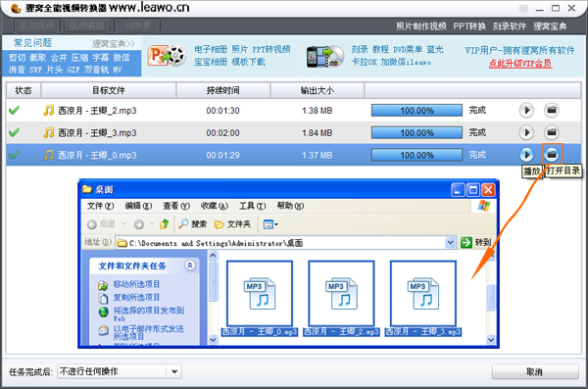Open 狸窝宝典 top right link
The height and width of the screenshot is (389, 588).
[x=550, y=26]
